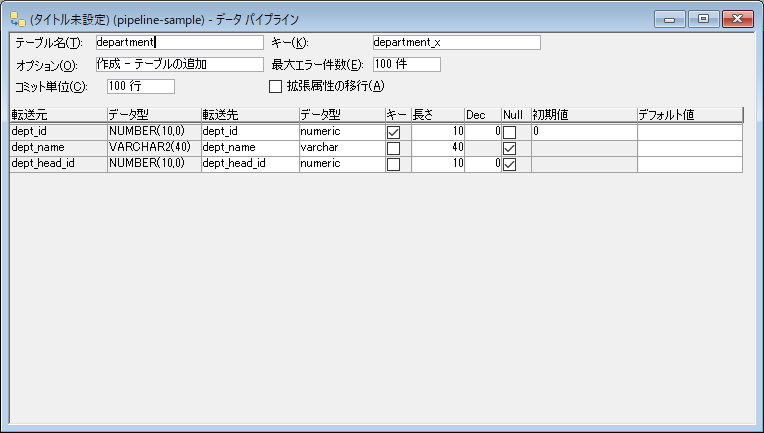This screenshot has height=433, width=764.
Task: Check the key checkbox for dept_name row
Action: 393,148
